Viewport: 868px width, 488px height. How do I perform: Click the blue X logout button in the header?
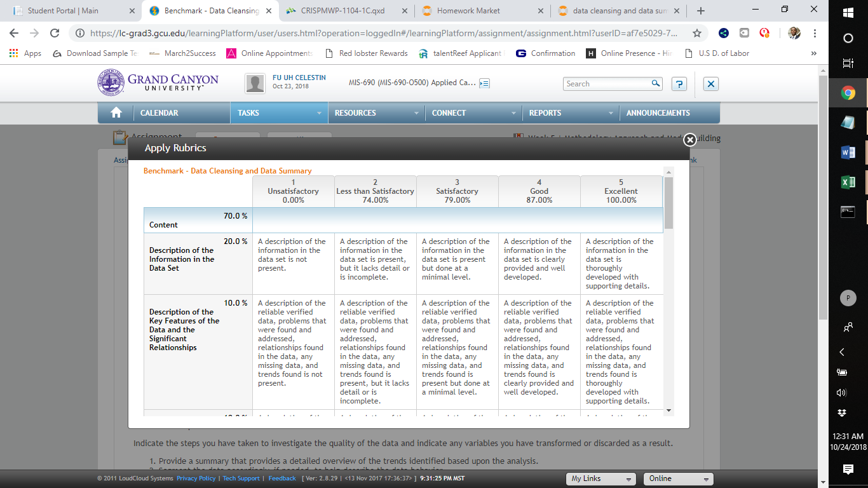[711, 84]
